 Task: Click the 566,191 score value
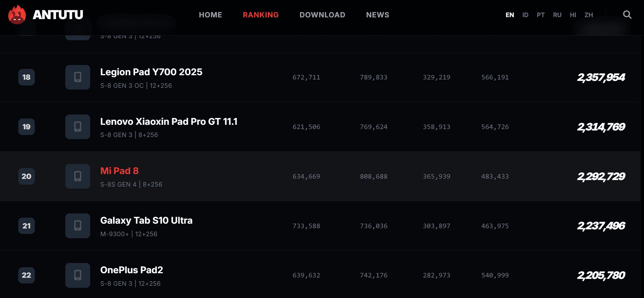point(495,77)
